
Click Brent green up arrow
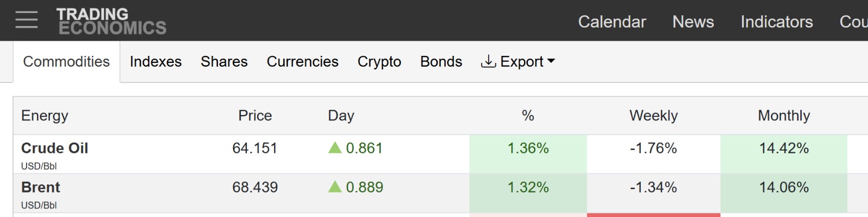coord(335,187)
